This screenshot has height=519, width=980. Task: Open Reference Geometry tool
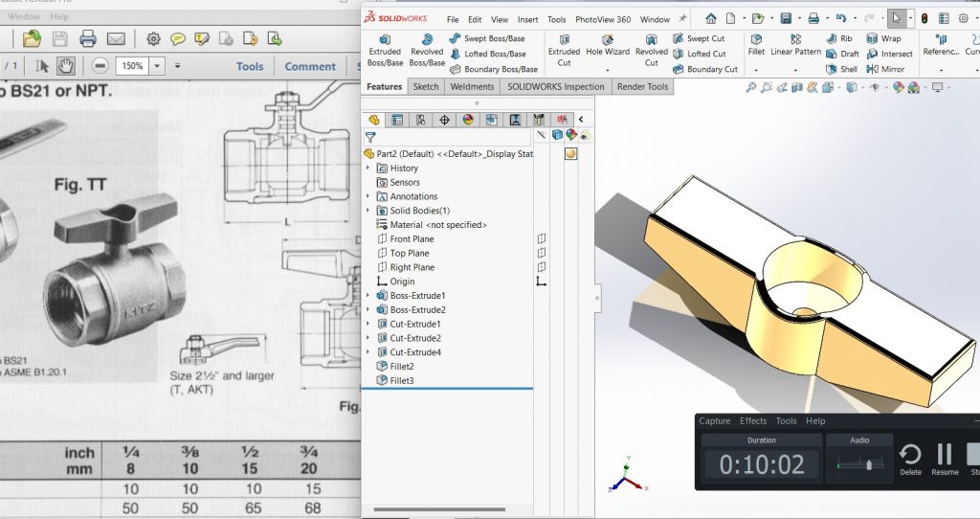(941, 46)
